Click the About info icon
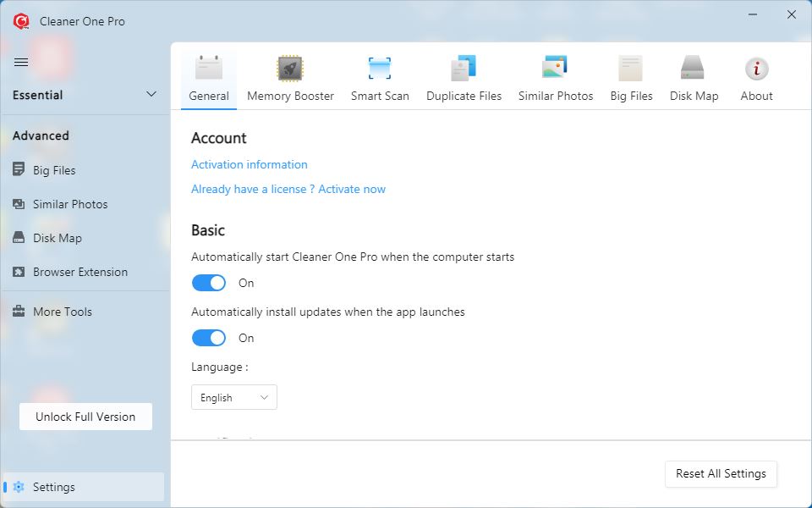This screenshot has height=508, width=812. [x=756, y=69]
